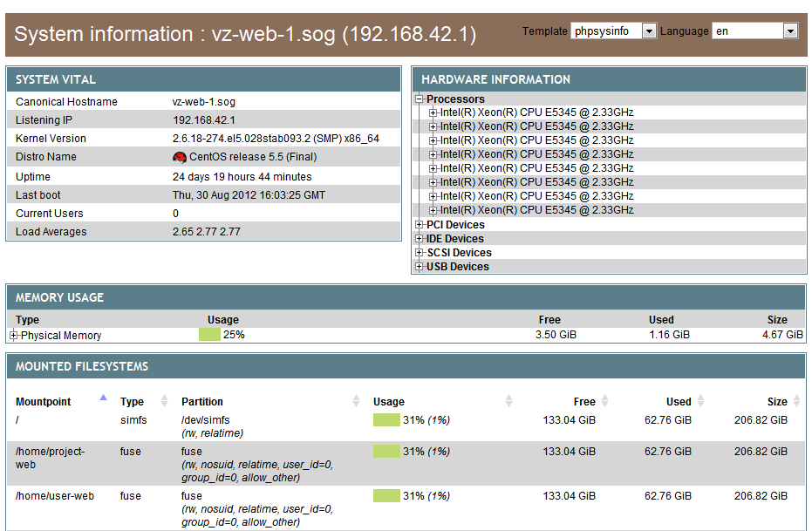Expand the first Xeon CPU E5345 entry

(x=433, y=112)
